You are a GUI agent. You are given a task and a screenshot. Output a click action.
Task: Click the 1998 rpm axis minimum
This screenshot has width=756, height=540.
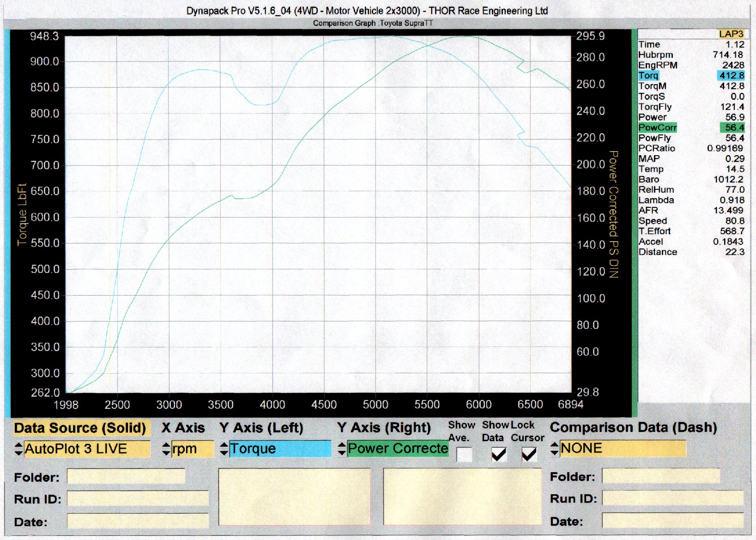pos(66,405)
